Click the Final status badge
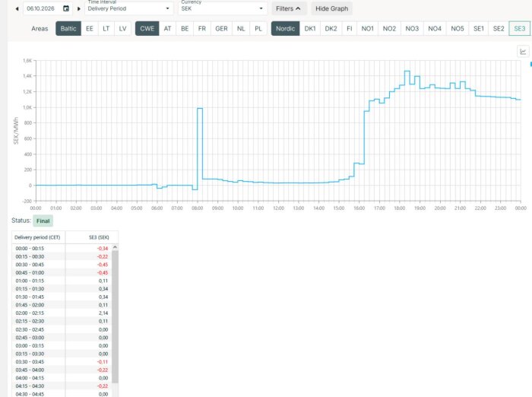The width and height of the screenshot is (532, 397). coord(43,221)
